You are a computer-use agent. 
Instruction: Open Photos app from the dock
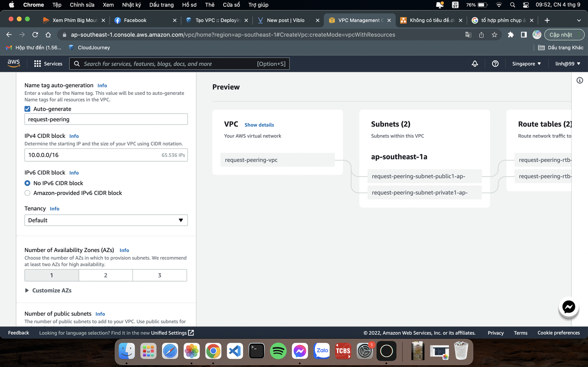(192, 351)
